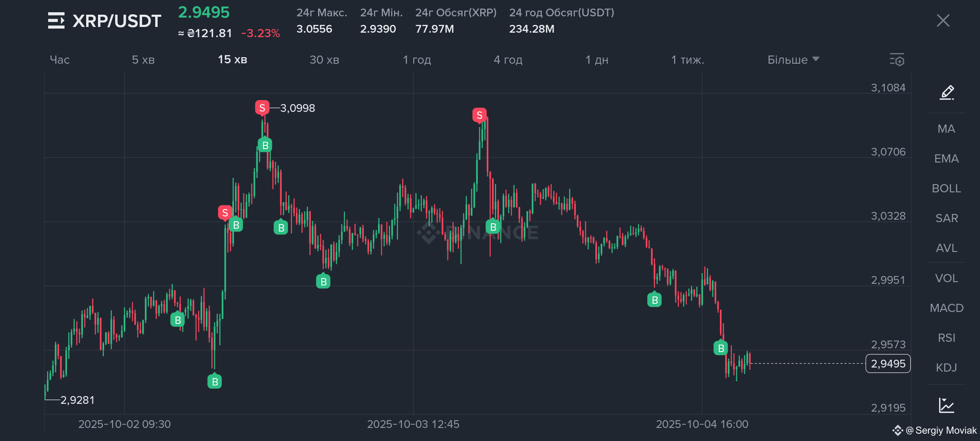Click the second peak sell marker S

pyautogui.click(x=479, y=116)
